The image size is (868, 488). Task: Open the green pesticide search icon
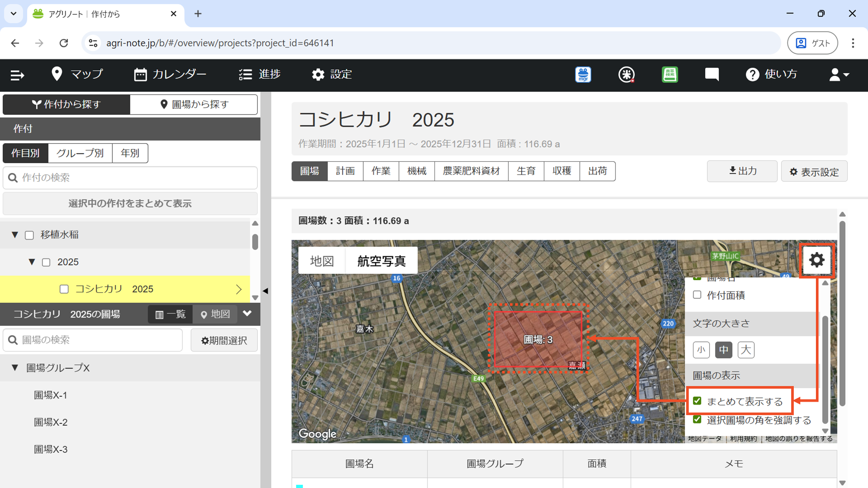[670, 75]
